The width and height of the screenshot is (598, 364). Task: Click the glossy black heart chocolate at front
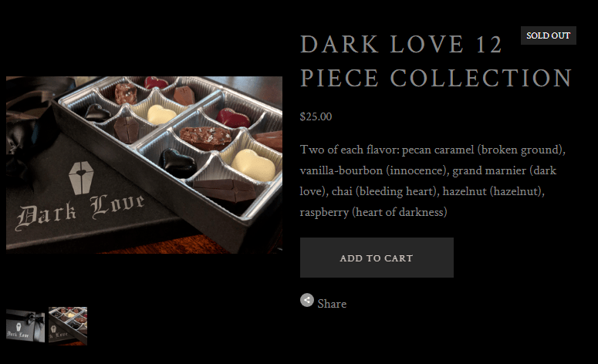coord(177,163)
